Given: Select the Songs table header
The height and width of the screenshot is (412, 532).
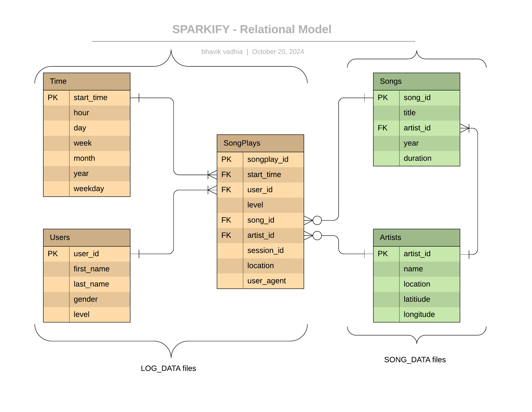Looking at the screenshot, I should 416,81.
